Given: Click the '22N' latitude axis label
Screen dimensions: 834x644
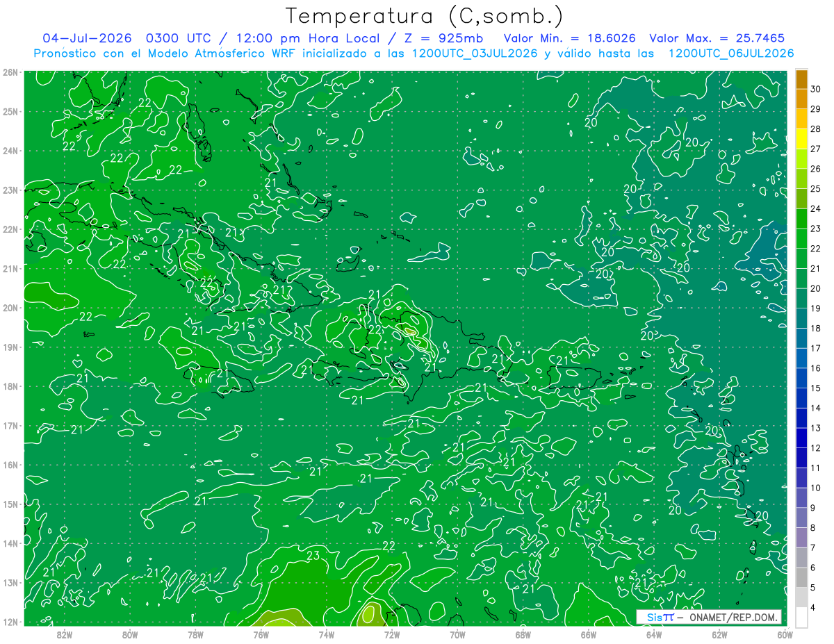Looking at the screenshot, I should point(10,229).
